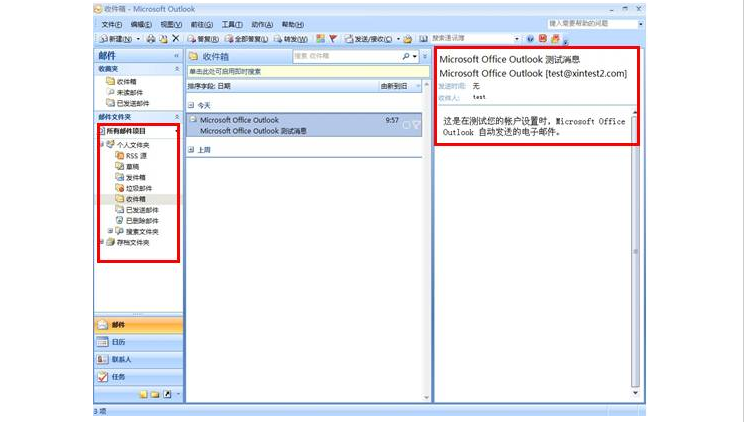The width and height of the screenshot is (744, 422).
Task: Open the 新建 dropdown arrow
Action: [138, 39]
